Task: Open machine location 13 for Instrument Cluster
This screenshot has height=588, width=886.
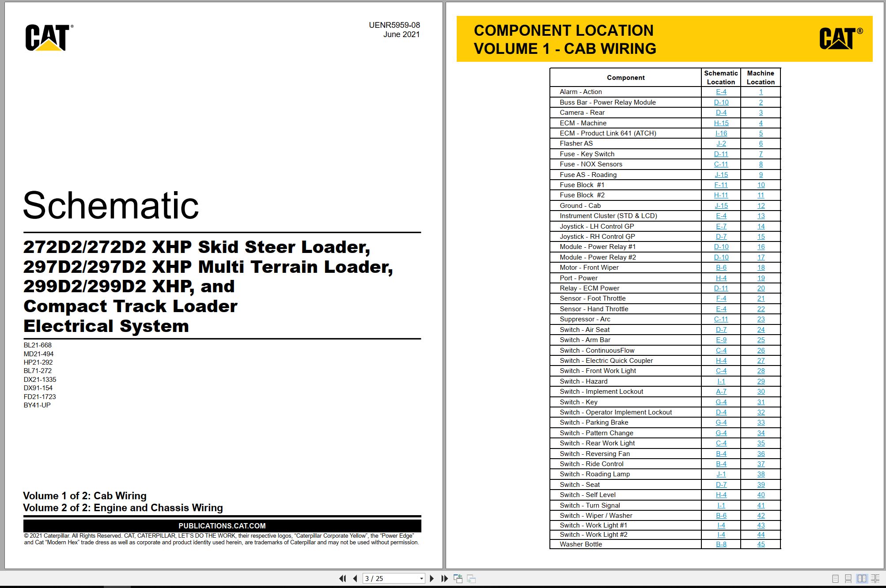Action: pos(761,216)
